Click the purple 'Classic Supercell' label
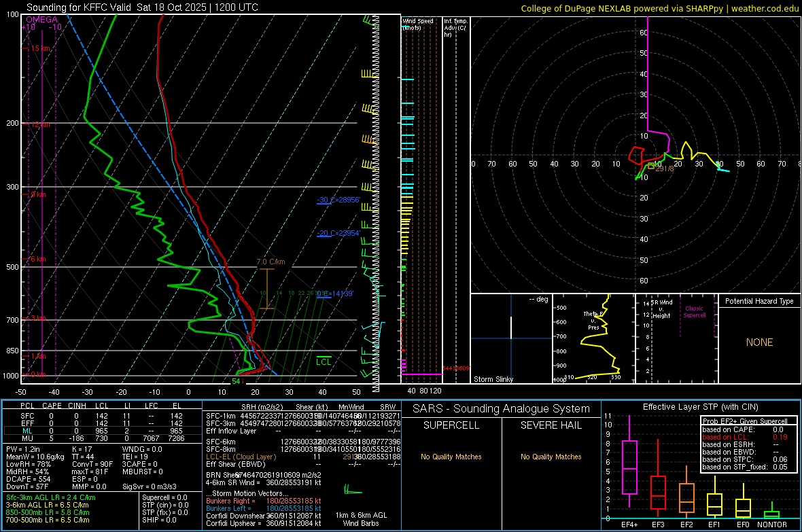 coord(695,312)
